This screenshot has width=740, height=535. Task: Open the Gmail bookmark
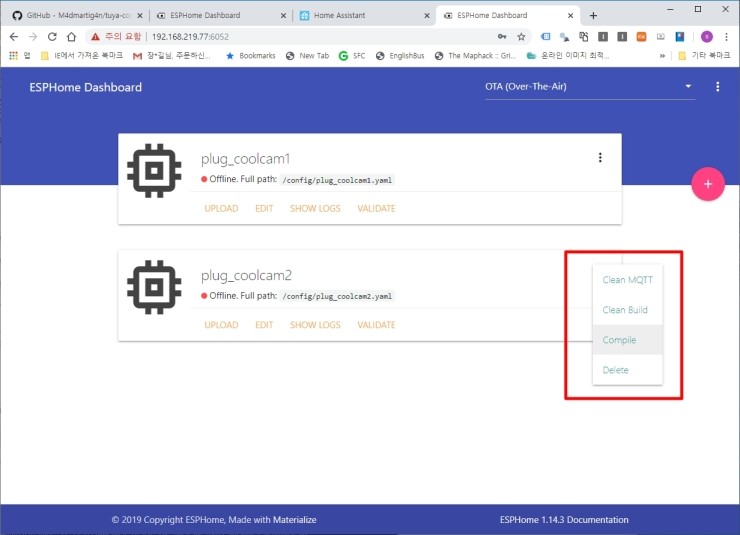tap(172, 56)
